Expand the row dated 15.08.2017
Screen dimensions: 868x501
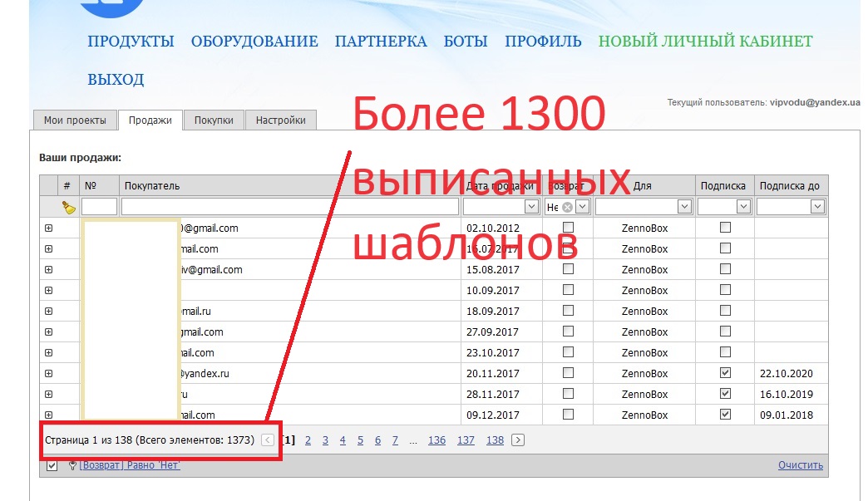[49, 270]
